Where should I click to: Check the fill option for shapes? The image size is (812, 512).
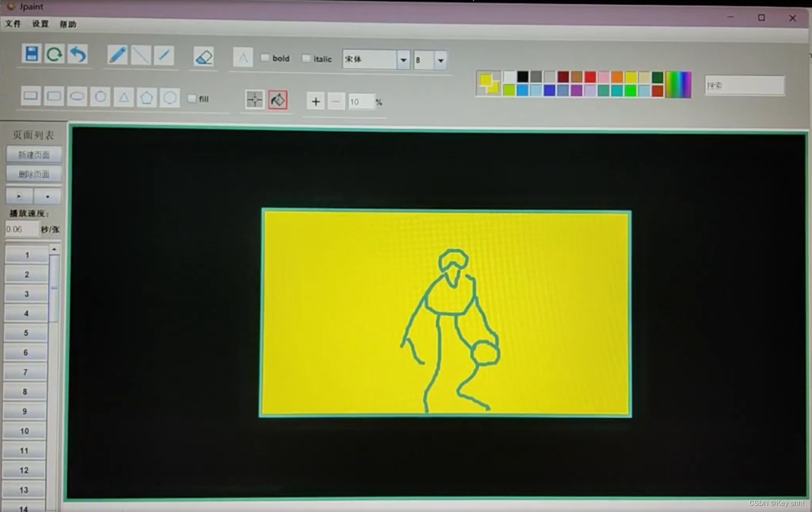click(192, 99)
